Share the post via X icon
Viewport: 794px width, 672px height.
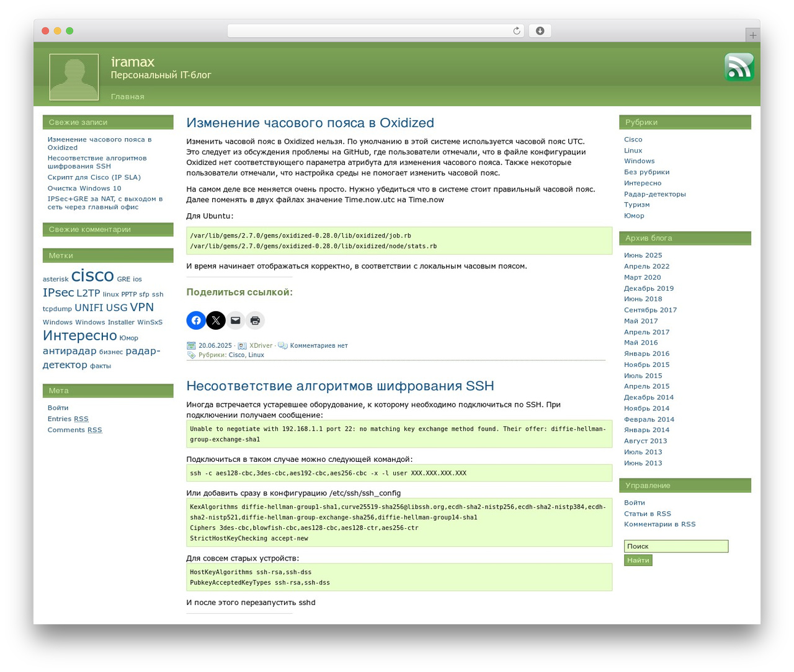click(216, 321)
